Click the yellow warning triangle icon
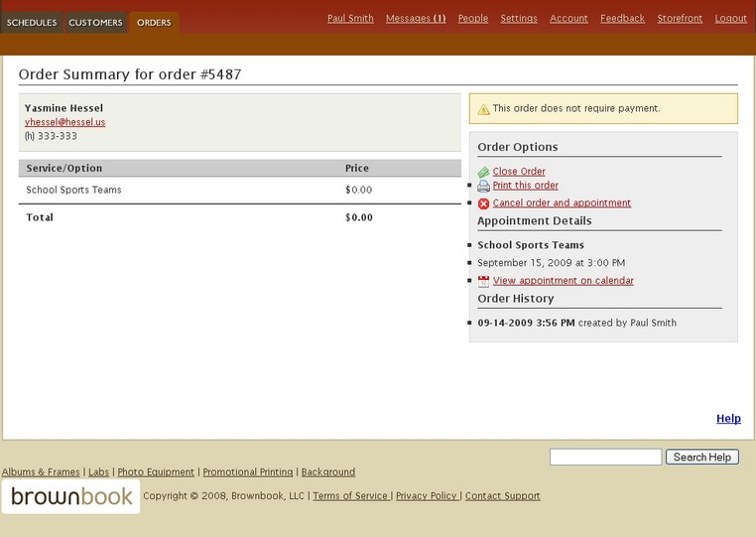The height and width of the screenshot is (537, 756). (483, 109)
